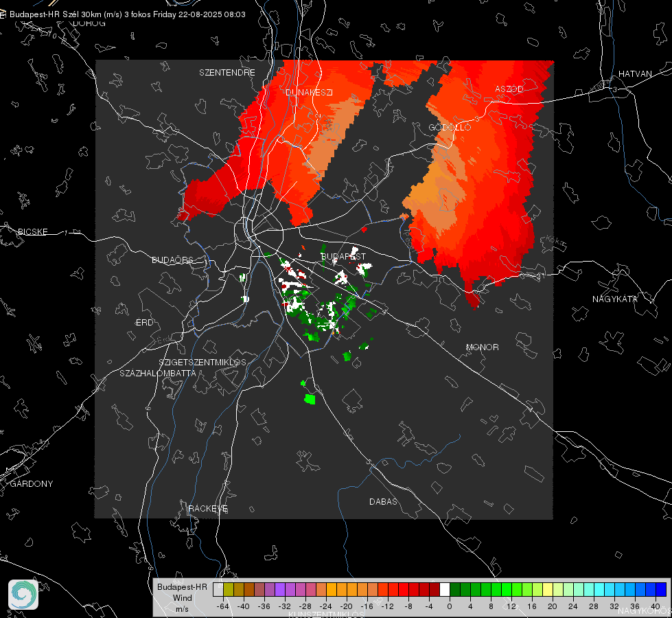Pick the pale yellow swatch near 20 m/s
This screenshot has height=618, width=672.
pyautogui.click(x=548, y=589)
